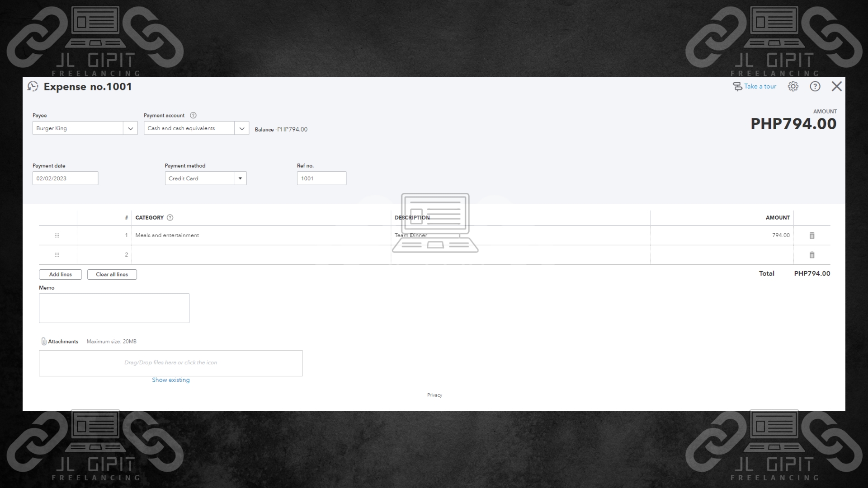The width and height of the screenshot is (868, 488).
Task: Expand the Payment account dropdown
Action: tap(242, 128)
